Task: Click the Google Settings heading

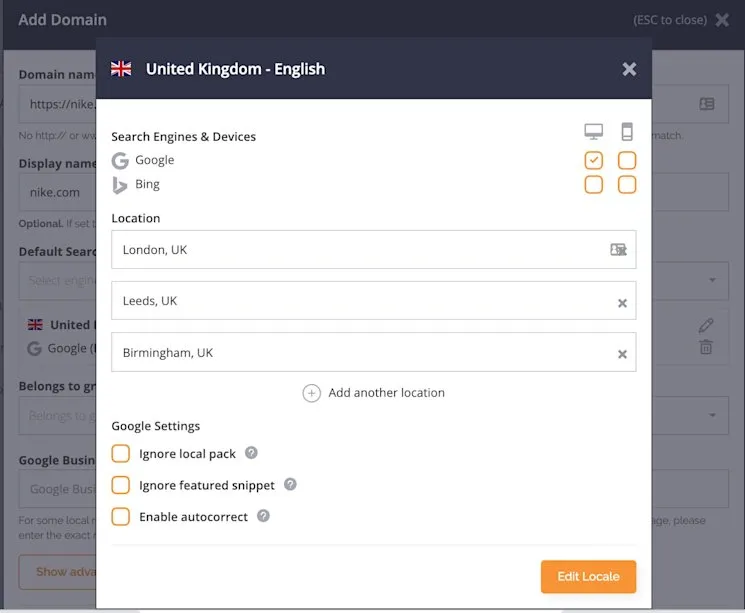Action: (156, 426)
